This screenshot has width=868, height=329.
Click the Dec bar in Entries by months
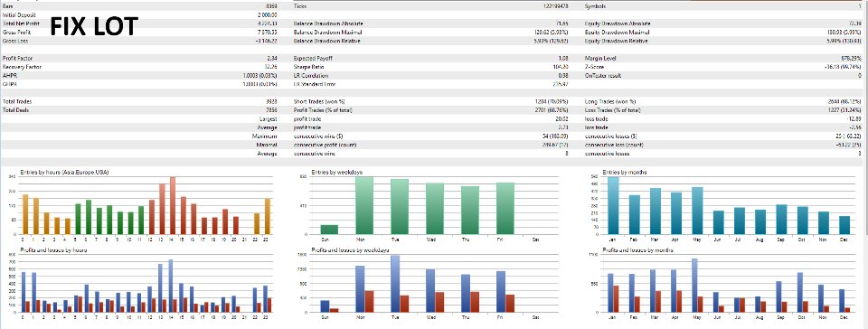click(x=844, y=225)
